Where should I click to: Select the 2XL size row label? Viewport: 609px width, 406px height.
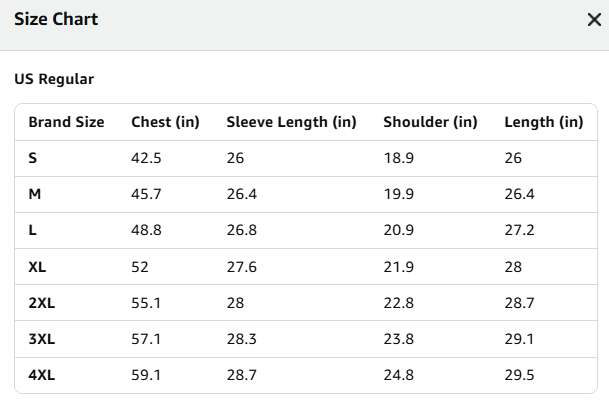[42, 303]
